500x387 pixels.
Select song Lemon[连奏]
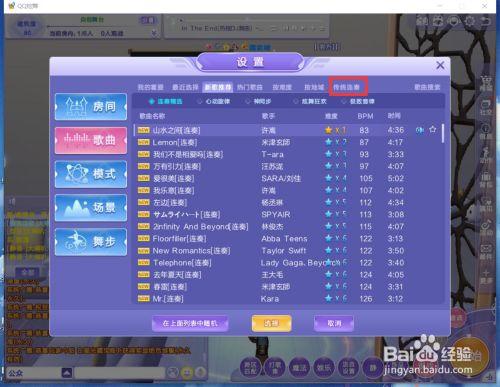tap(287, 142)
